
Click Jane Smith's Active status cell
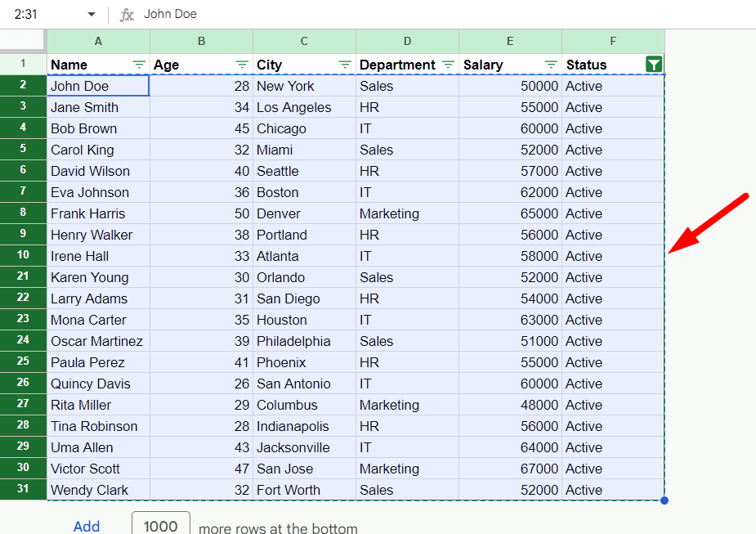click(x=613, y=106)
